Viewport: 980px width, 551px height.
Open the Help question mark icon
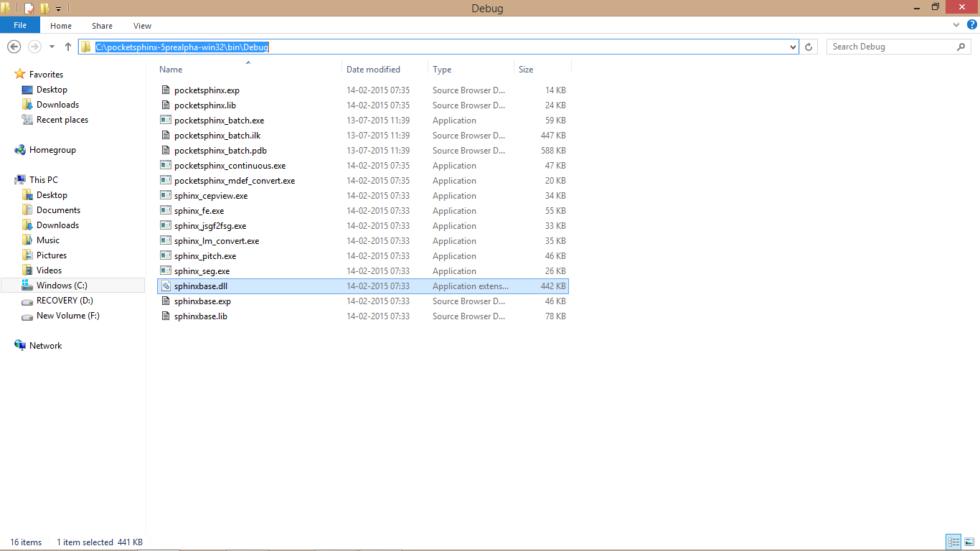[x=971, y=25]
